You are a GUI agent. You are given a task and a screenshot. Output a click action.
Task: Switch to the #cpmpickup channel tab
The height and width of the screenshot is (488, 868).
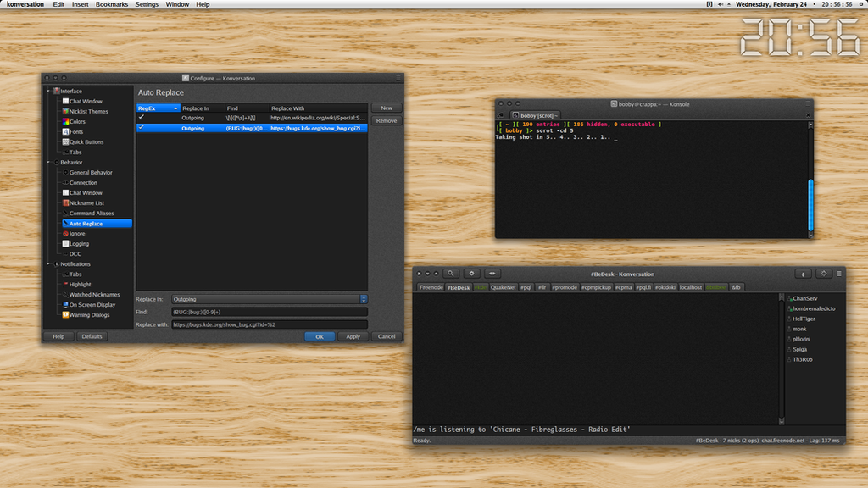point(596,288)
